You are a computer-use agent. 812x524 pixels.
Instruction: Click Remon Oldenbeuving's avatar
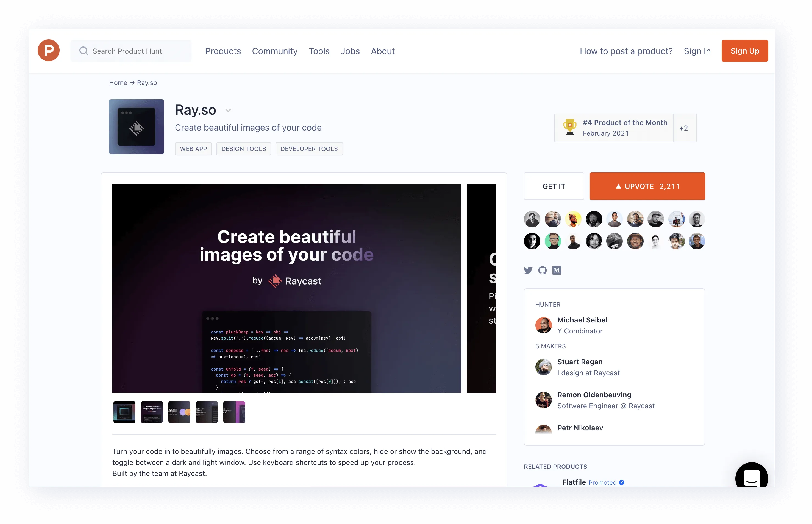[544, 400]
